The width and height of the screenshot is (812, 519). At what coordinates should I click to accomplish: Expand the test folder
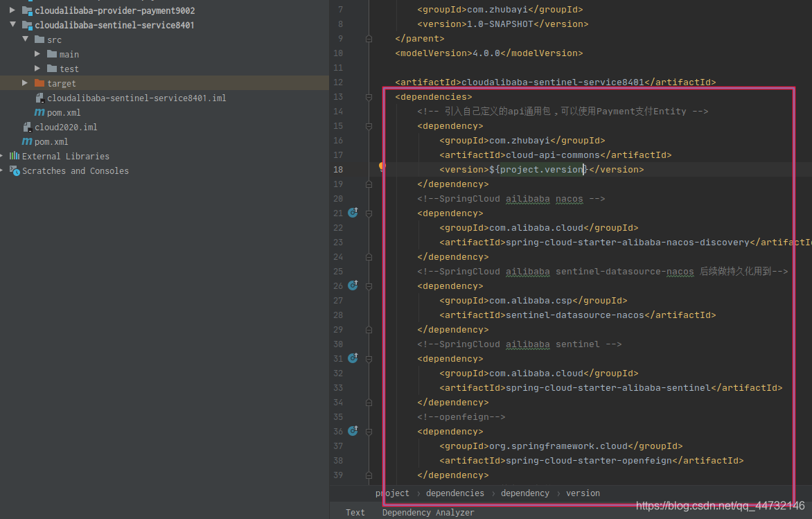point(37,68)
